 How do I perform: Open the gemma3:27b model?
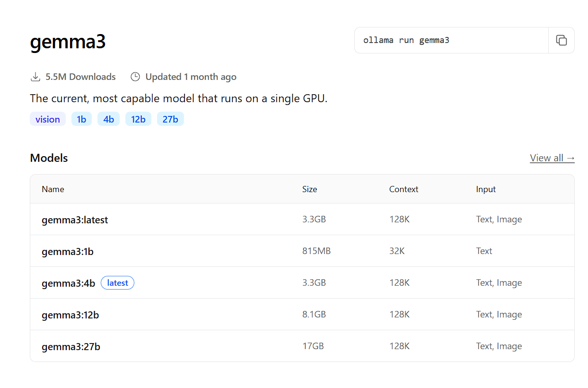(x=71, y=347)
